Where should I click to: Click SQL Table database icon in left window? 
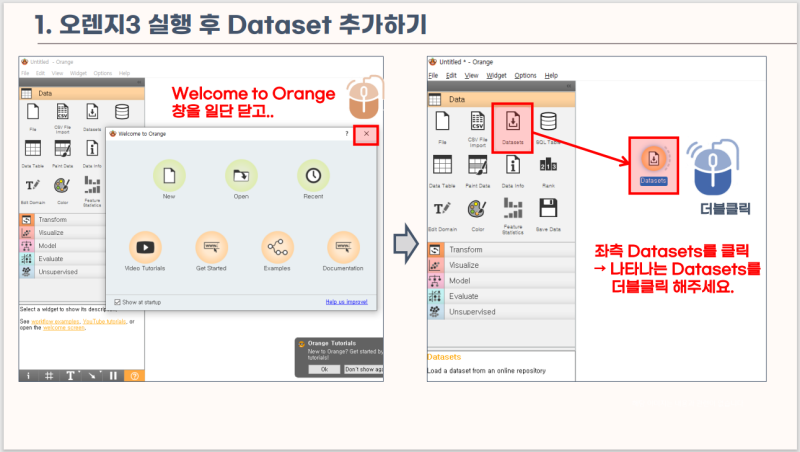click(122, 111)
